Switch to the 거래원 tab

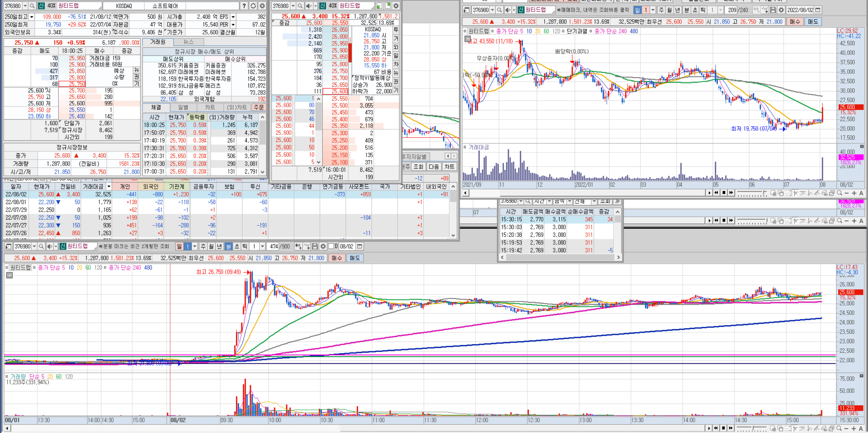coord(158,42)
